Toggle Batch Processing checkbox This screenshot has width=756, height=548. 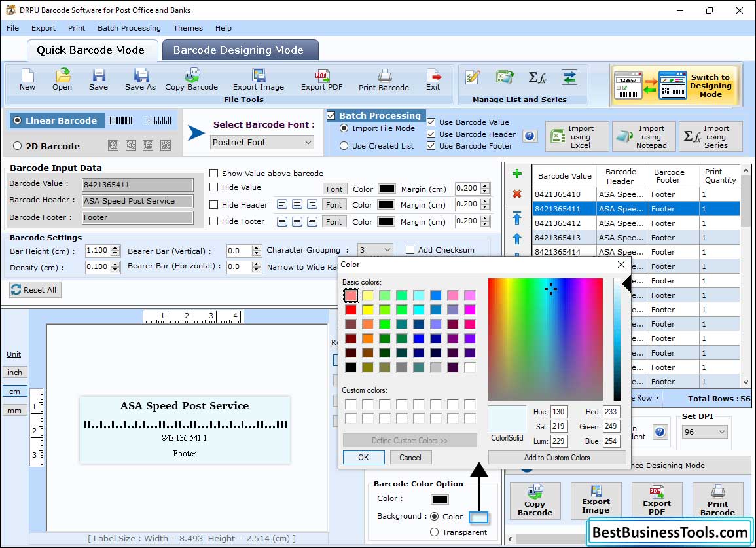[x=331, y=115]
